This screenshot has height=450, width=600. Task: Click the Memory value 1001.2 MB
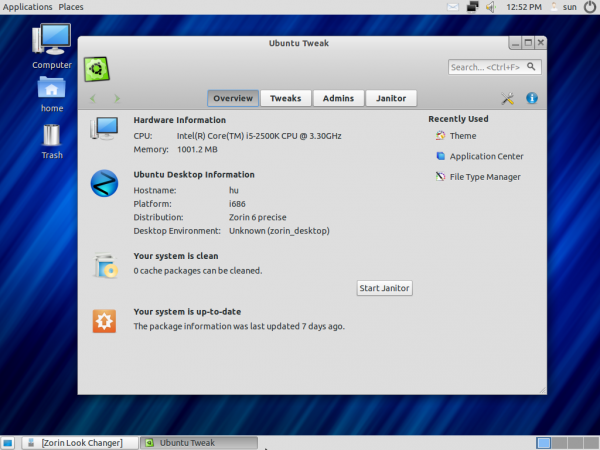pyautogui.click(x=197, y=149)
